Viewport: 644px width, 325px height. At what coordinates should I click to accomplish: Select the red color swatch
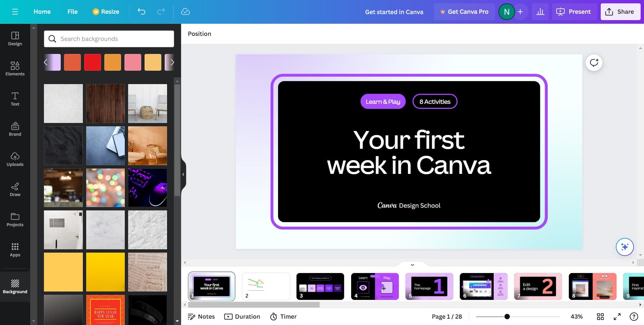(x=93, y=62)
